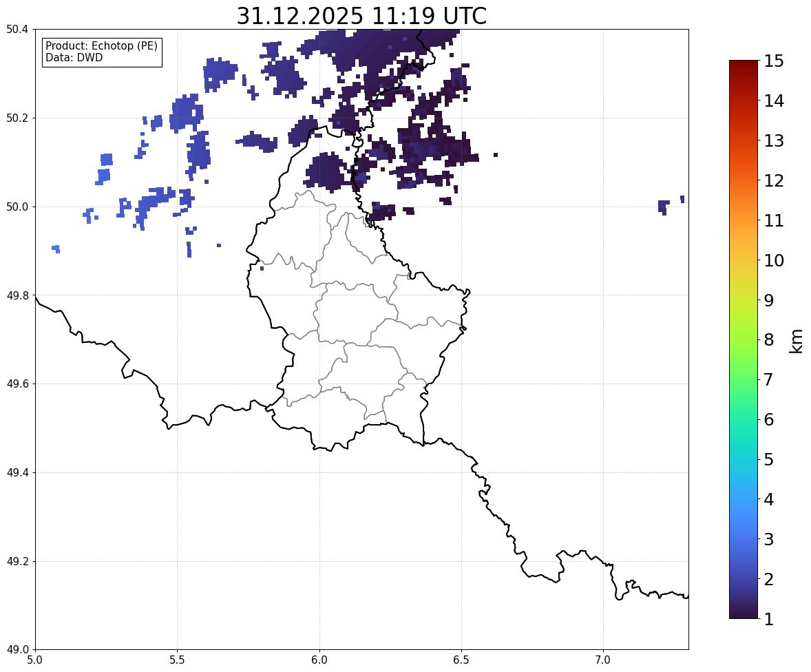Viewport: 811px width, 672px height.
Task: Click the y-axis label "50.2"
Action: (x=17, y=118)
